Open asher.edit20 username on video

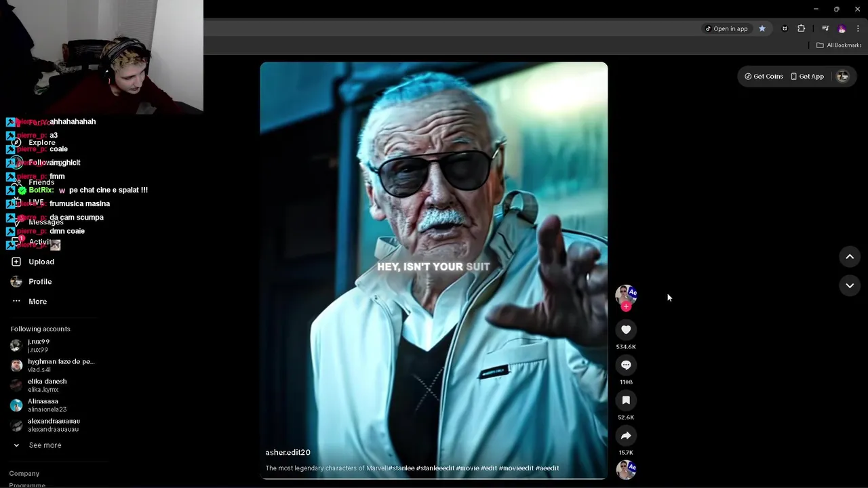[288, 453]
